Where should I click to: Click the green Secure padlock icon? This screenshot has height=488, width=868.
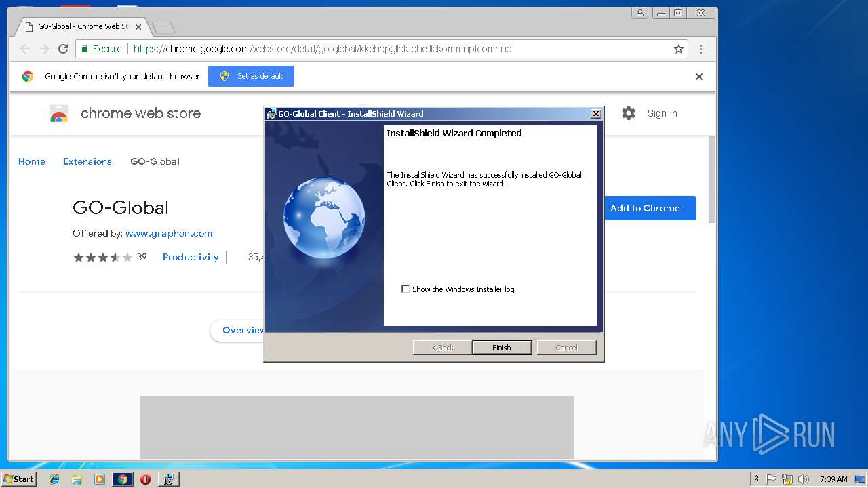[x=85, y=49]
